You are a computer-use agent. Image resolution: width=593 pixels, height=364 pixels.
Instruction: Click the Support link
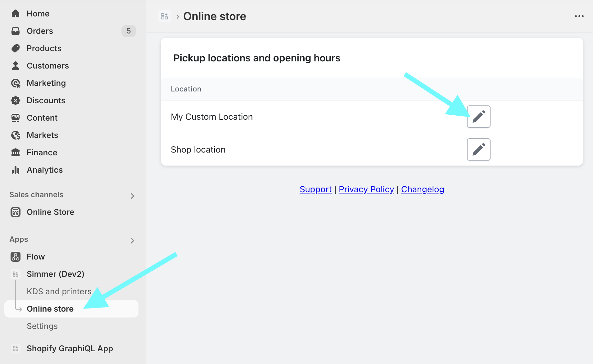[x=315, y=189]
